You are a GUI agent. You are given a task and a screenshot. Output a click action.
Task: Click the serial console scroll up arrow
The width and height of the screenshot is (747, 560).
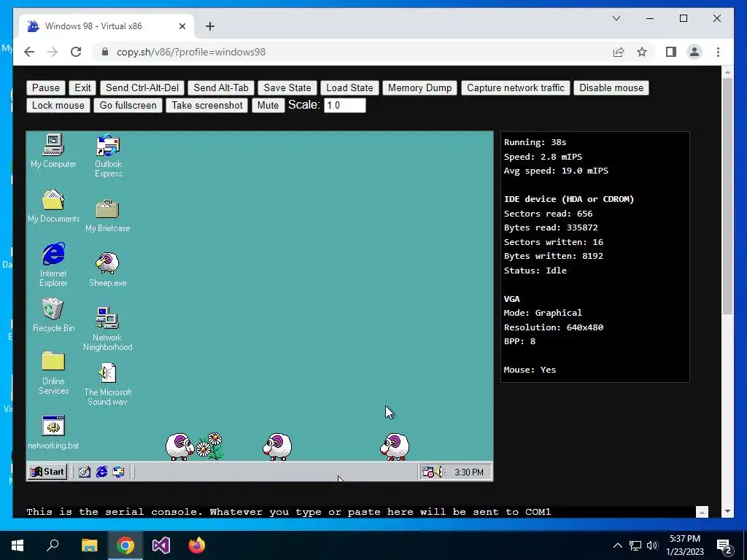point(702,512)
